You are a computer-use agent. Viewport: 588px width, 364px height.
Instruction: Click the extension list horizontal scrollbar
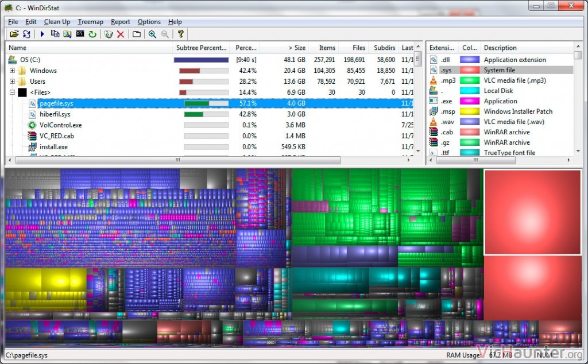[476, 160]
